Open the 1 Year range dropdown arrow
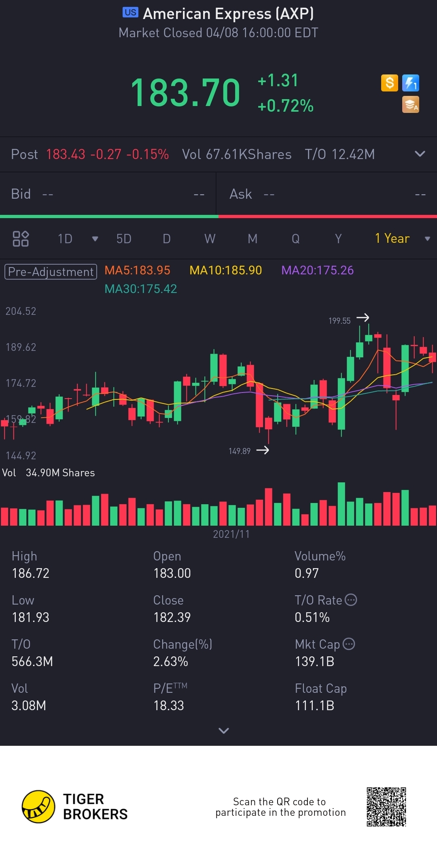Viewport: 437px width, 868px height. tap(427, 239)
